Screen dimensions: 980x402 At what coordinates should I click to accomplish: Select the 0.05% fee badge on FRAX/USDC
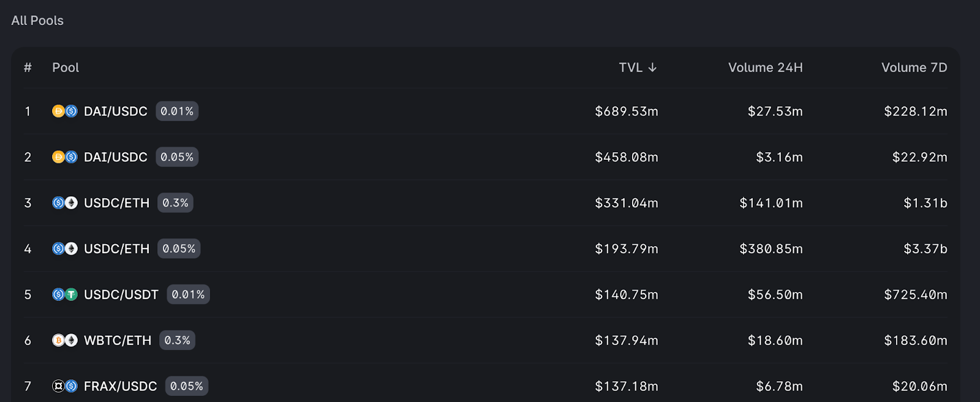click(187, 386)
